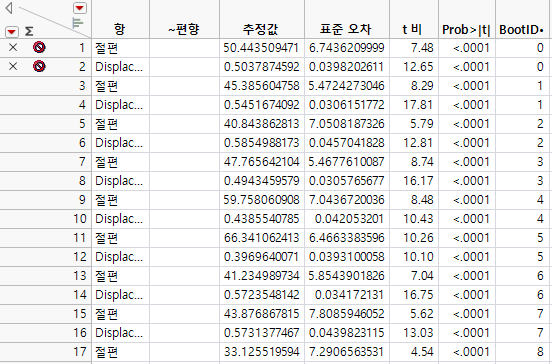Click excluded X mark on row 1

click(13, 47)
